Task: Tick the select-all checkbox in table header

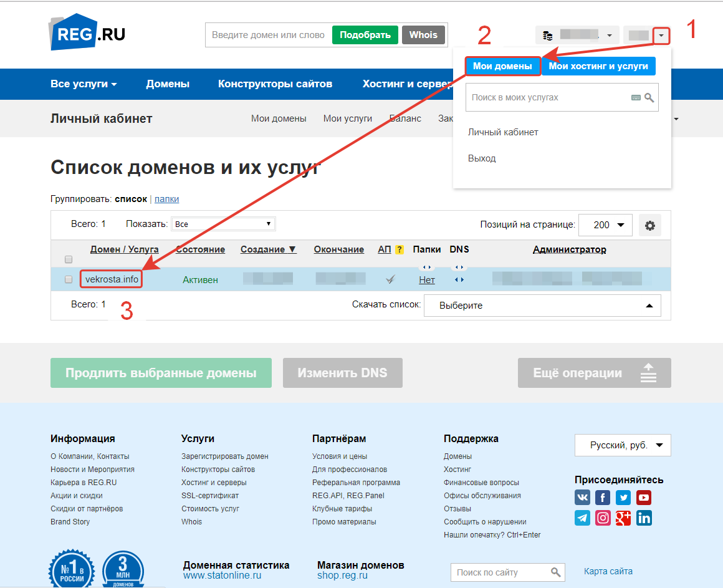Action: (x=69, y=259)
